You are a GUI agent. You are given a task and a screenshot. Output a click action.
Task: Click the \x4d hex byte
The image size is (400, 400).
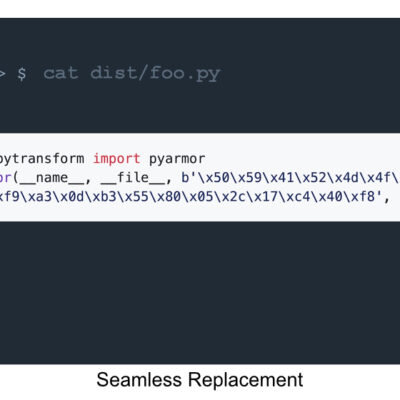(x=343, y=178)
